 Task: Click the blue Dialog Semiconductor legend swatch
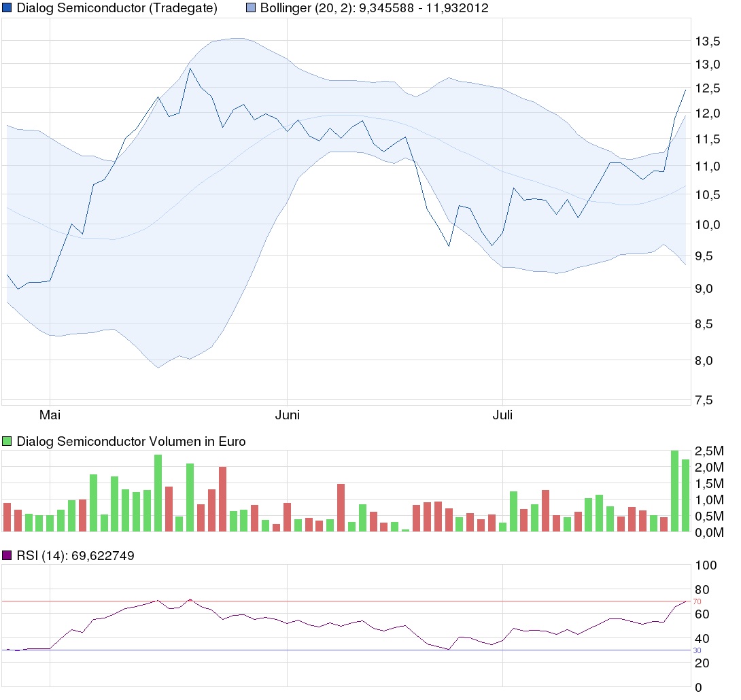pos(7,7)
